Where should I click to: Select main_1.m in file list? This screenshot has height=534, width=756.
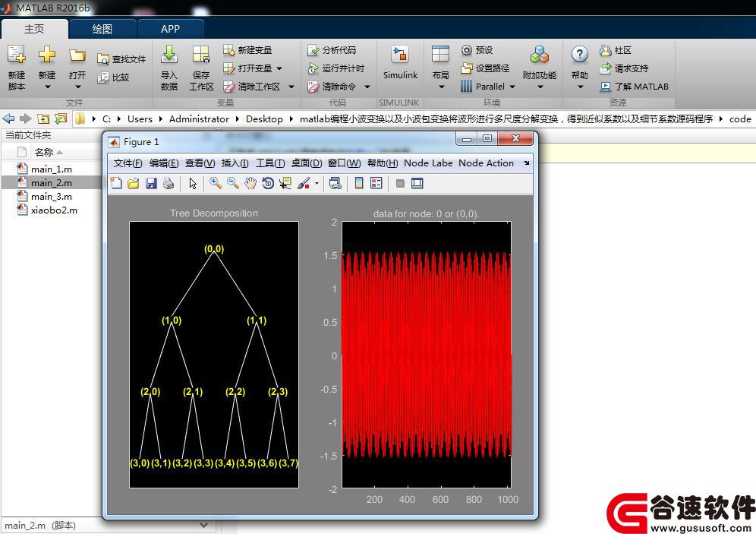click(52, 169)
